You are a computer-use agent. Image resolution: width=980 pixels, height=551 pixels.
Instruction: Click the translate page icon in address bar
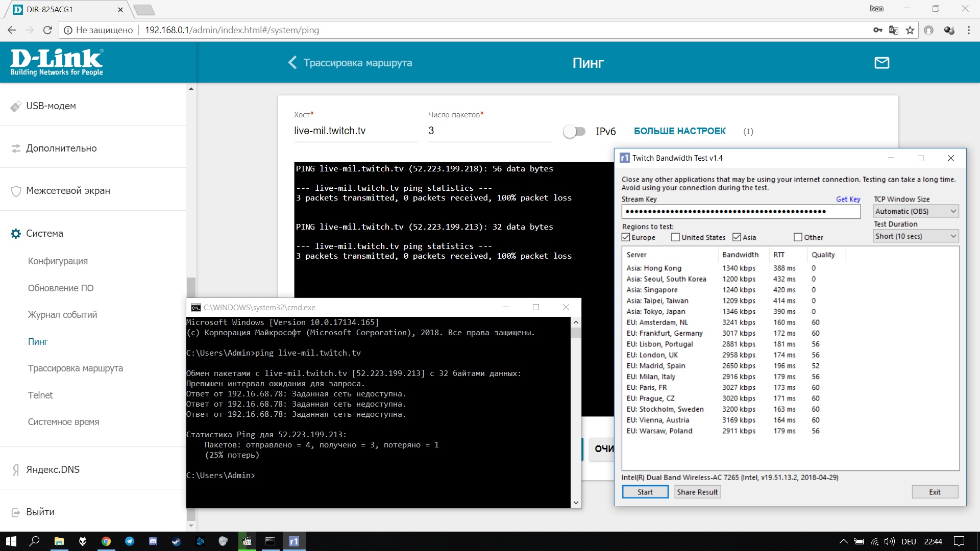894,30
